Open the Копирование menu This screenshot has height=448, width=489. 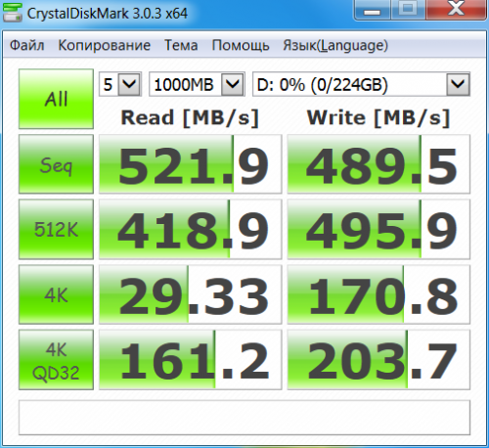[x=105, y=45]
